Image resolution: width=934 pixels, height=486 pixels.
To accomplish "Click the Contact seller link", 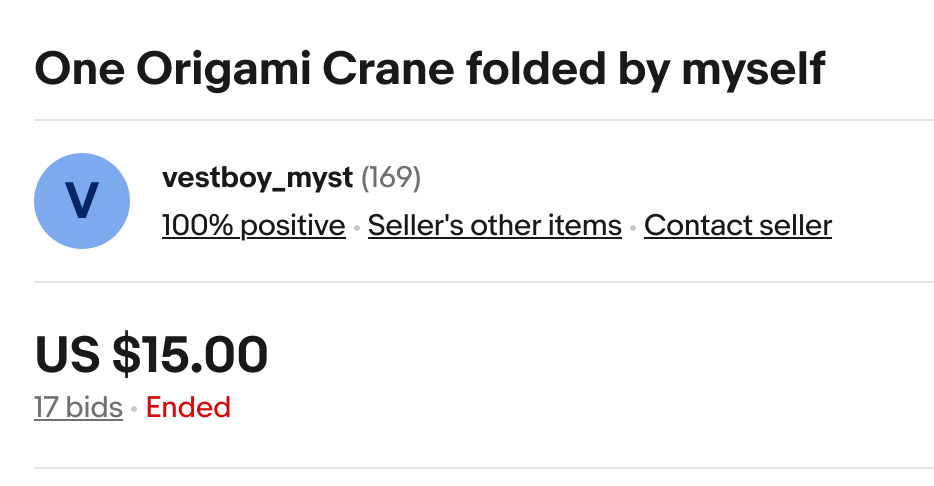I will 737,226.
